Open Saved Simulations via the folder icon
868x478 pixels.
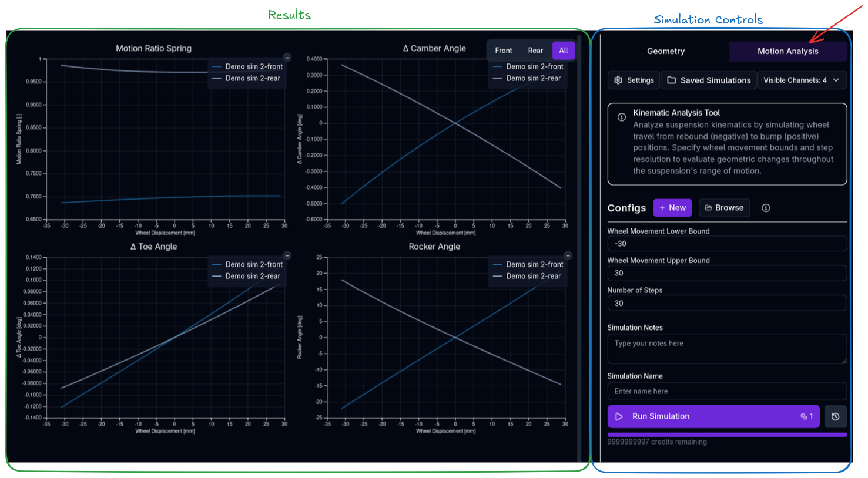point(672,80)
